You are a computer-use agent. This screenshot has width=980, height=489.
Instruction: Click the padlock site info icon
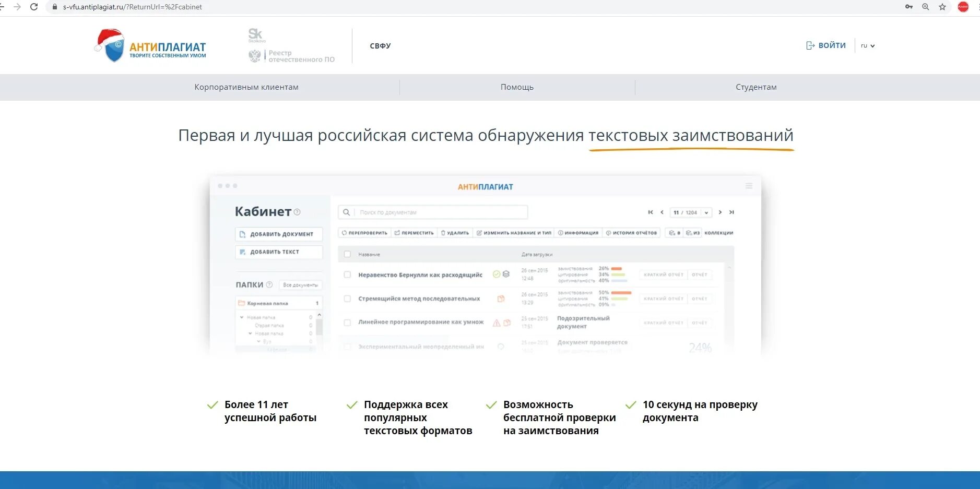54,7
